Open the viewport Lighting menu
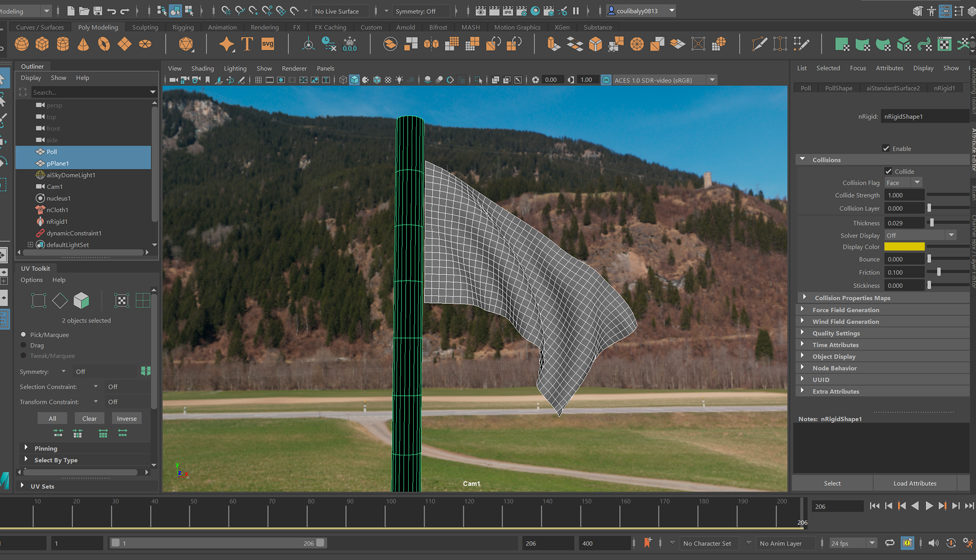Image resolution: width=976 pixels, height=560 pixels. [x=235, y=68]
